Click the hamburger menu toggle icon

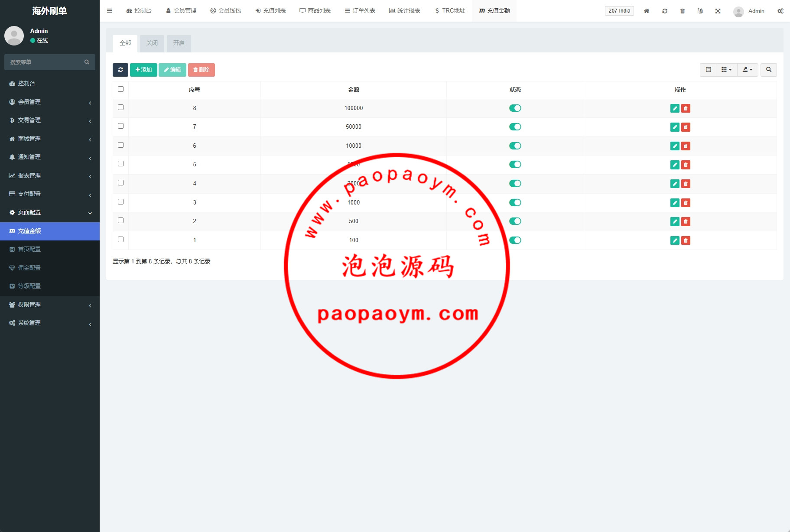[110, 11]
